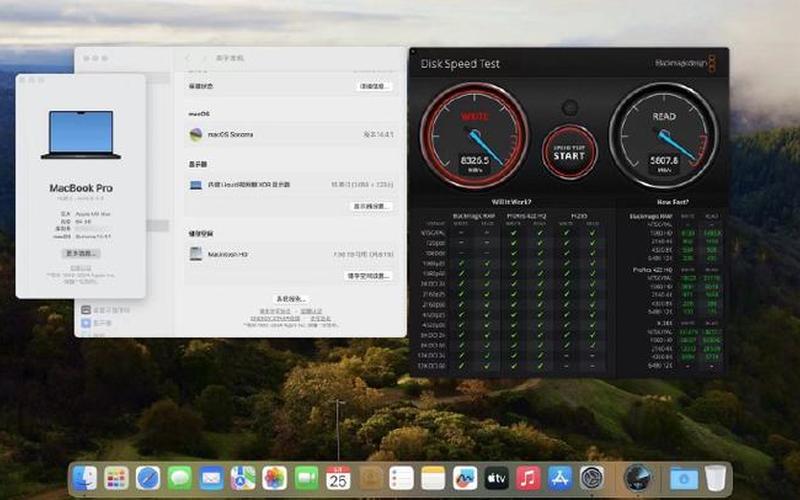The width and height of the screenshot is (800, 500).
Task: Click the "How Fast?" heading
Action: coord(672,202)
